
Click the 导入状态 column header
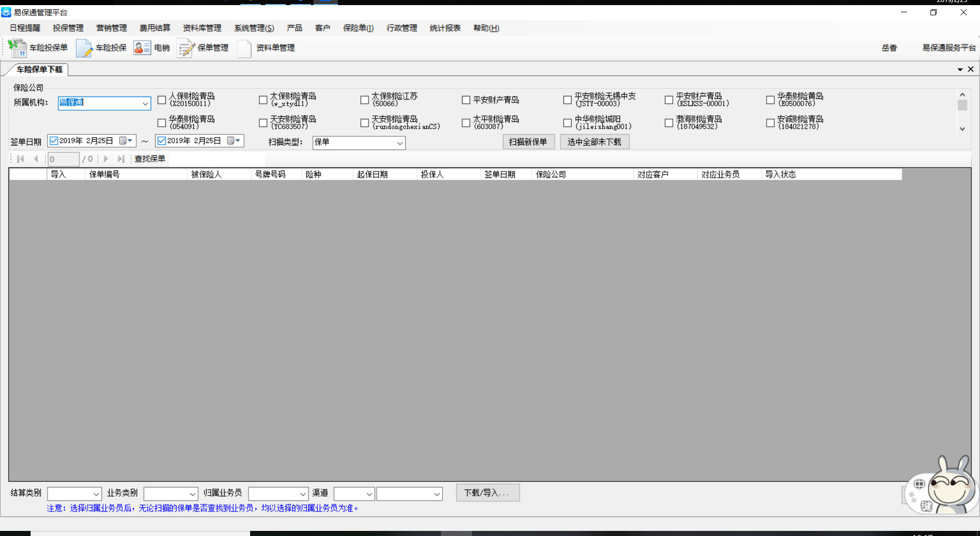click(831, 175)
